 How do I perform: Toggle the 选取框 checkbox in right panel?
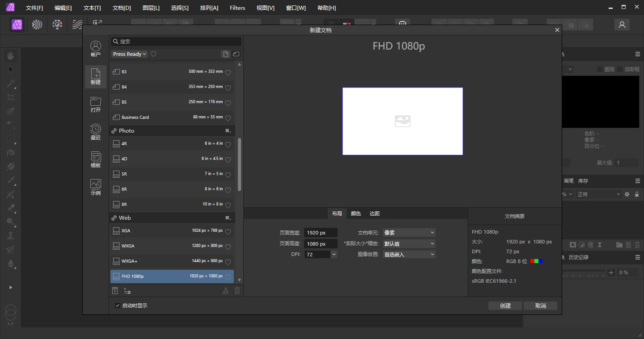click(x=620, y=69)
